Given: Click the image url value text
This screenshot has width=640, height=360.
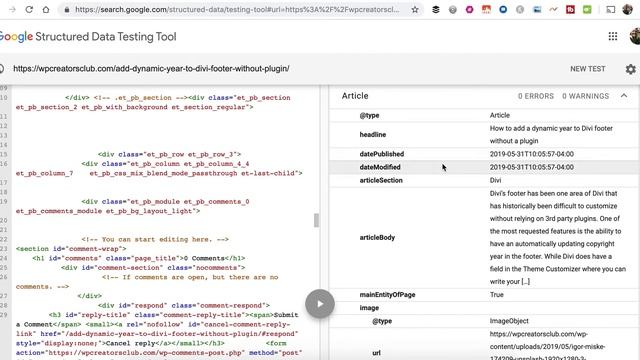Looking at the screenshot, I should pyautogui.click(x=547, y=346).
